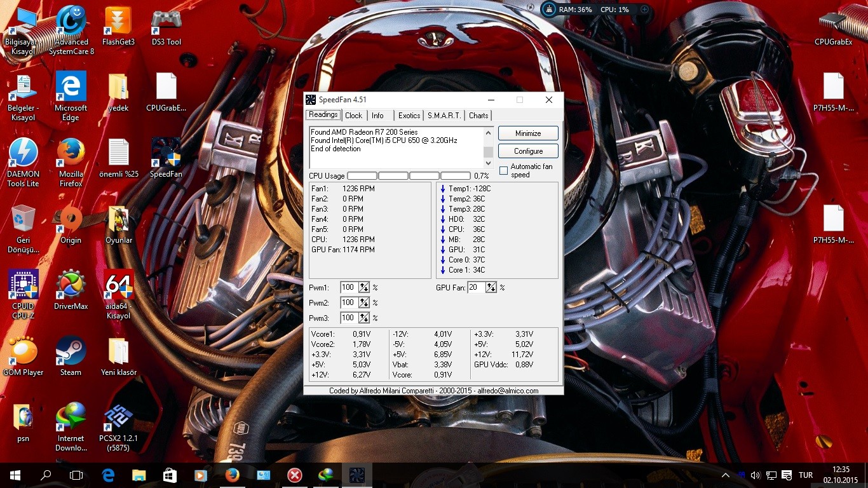
Task: Click the RAM and CPU monitor widget
Action: coord(596,10)
